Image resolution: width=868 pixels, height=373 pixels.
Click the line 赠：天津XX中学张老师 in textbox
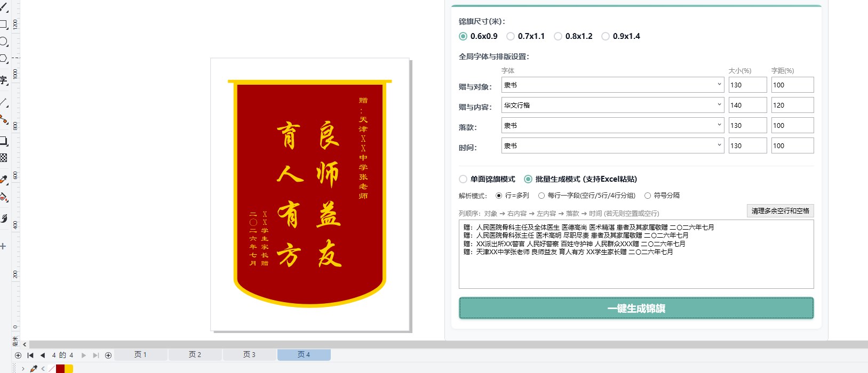pos(568,252)
